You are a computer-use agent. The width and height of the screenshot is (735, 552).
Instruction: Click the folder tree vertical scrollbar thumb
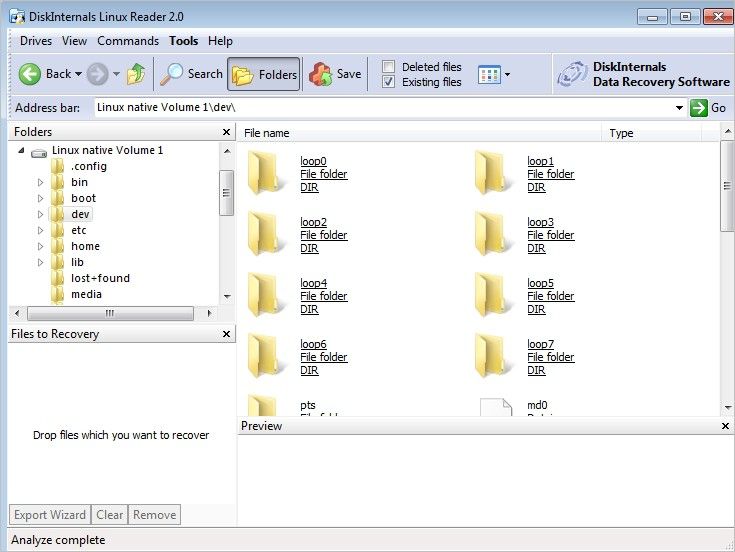click(226, 193)
